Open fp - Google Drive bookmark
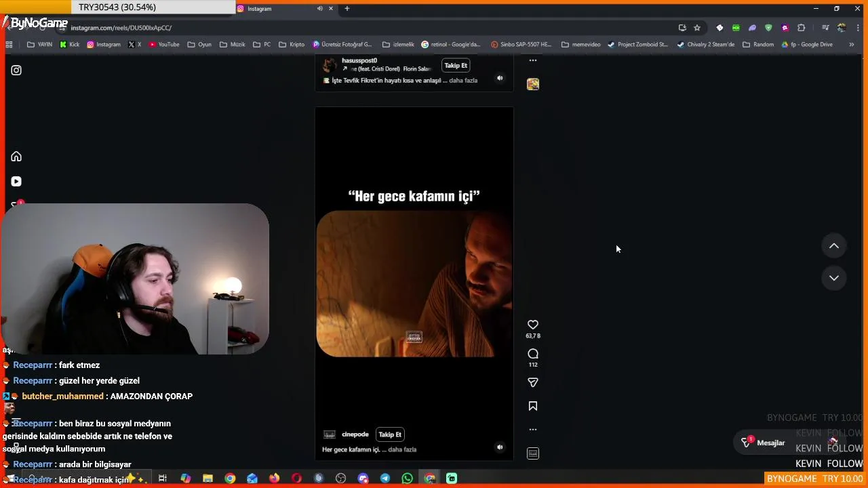Viewport: 868px width, 488px height. click(806, 45)
